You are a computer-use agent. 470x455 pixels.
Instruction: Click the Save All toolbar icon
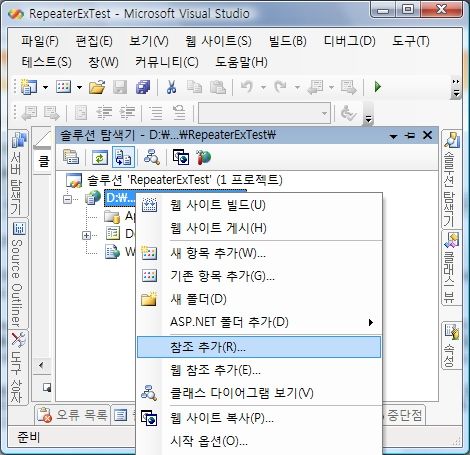point(143,87)
